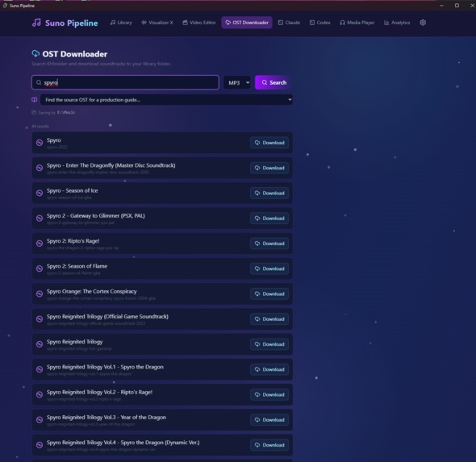476x462 pixels.
Task: Click the disc icon for Reignited Trilogy Vol.2
Action: (x=40, y=394)
